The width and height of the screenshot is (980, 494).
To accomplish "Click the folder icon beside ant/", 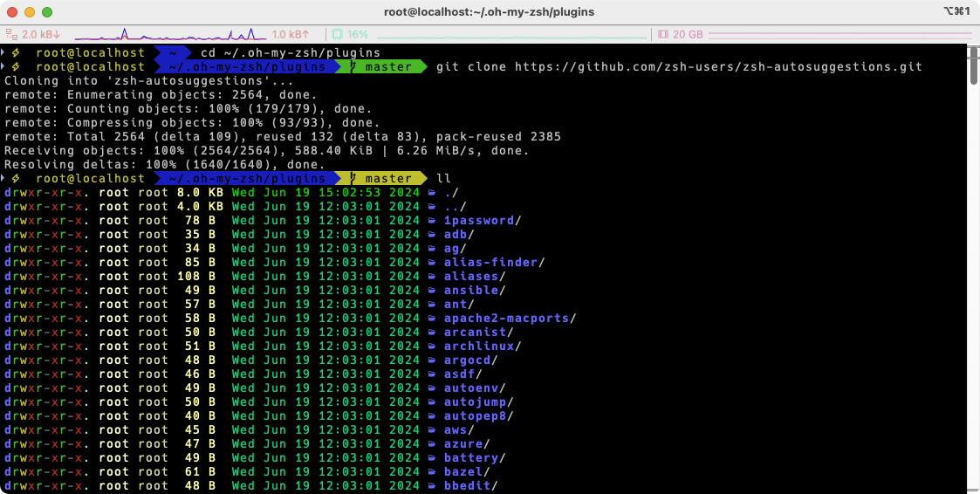I will pos(432,304).
